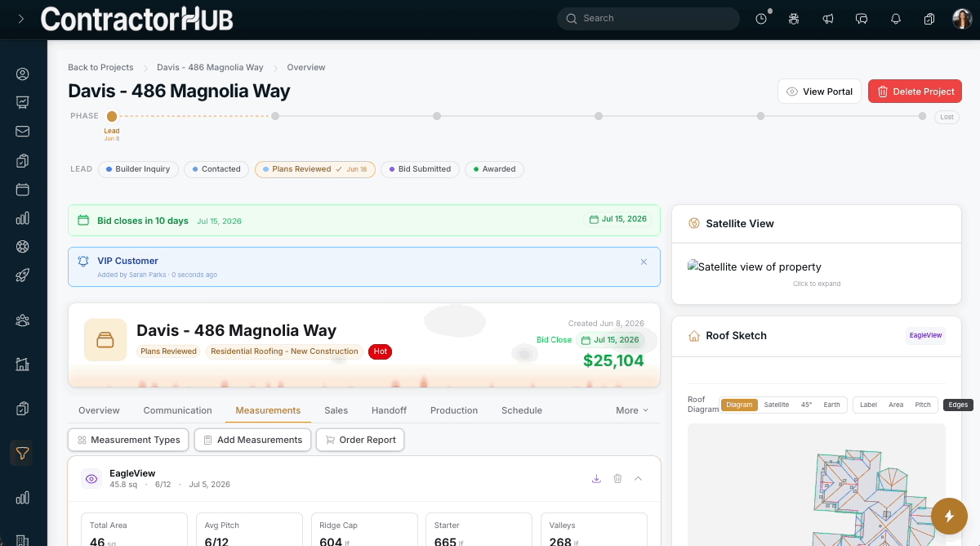Open the rocket sidebar icon
Viewport: 980px width, 546px height.
pos(23,275)
